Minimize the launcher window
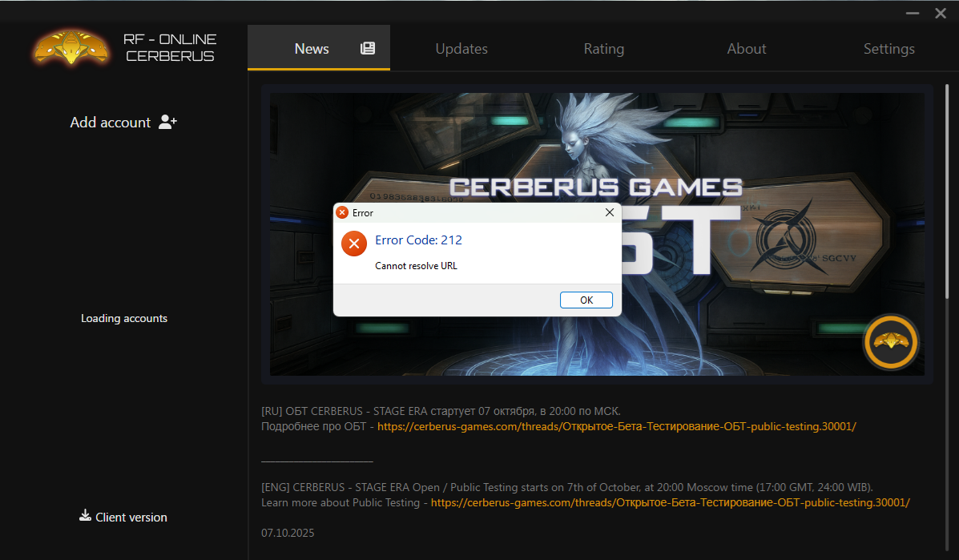This screenshot has width=959, height=560. pyautogui.click(x=913, y=14)
